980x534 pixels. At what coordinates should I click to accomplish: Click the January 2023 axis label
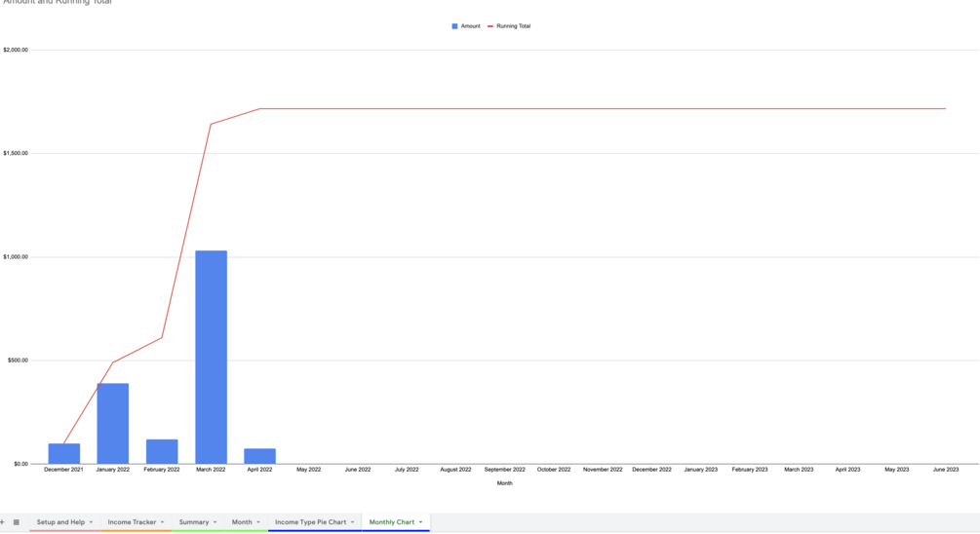[700, 470]
